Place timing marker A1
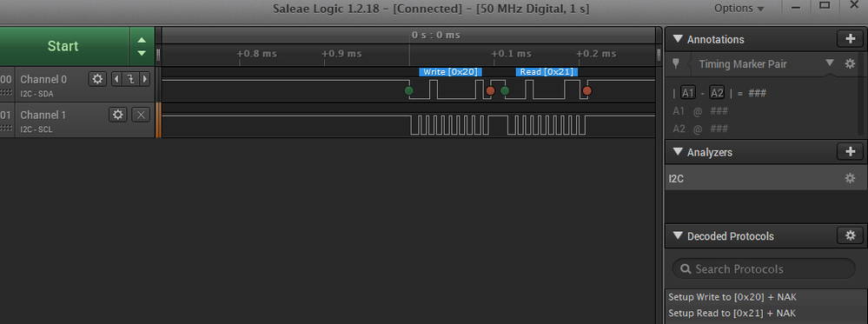The width and height of the screenshot is (868, 324). 688,93
